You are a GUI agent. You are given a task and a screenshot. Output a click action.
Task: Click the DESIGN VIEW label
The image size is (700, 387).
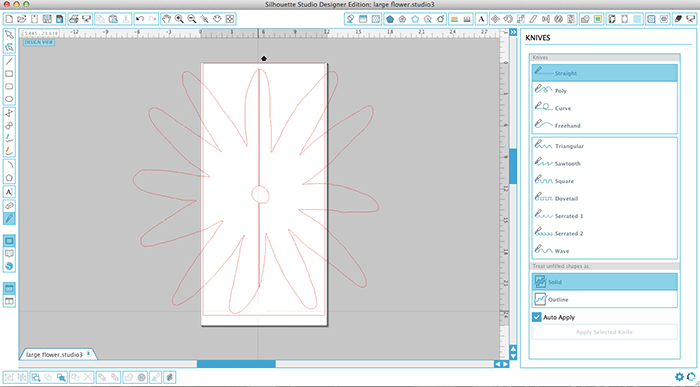39,42
